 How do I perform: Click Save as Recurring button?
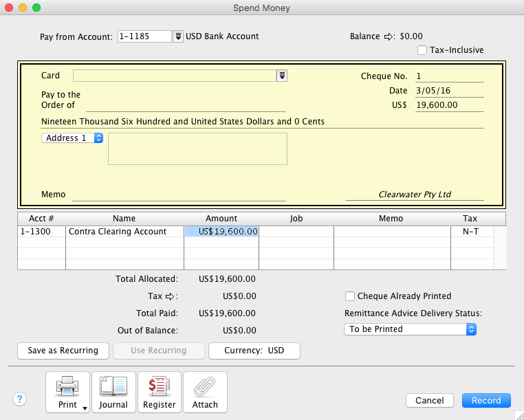click(x=63, y=351)
